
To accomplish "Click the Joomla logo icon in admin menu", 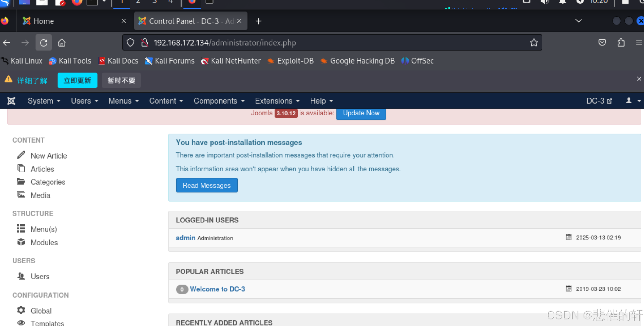I will tap(11, 101).
